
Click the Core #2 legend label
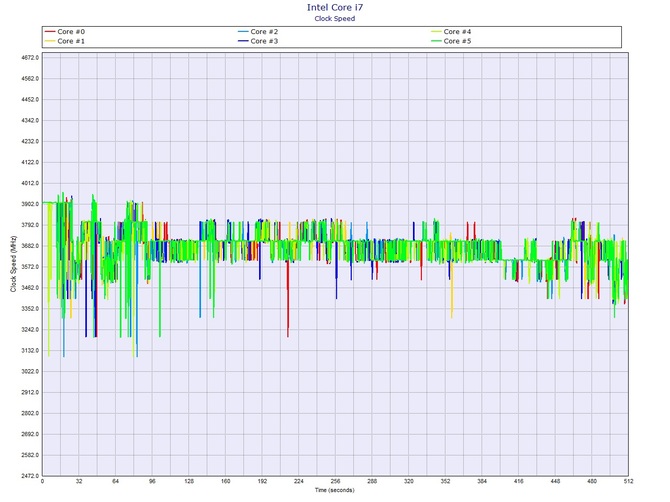[264, 32]
